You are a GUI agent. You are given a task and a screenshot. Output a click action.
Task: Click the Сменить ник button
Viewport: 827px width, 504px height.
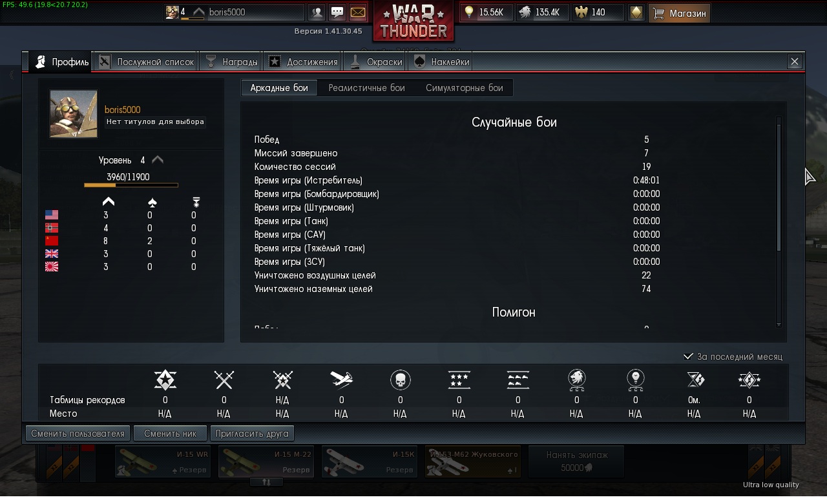(x=171, y=434)
